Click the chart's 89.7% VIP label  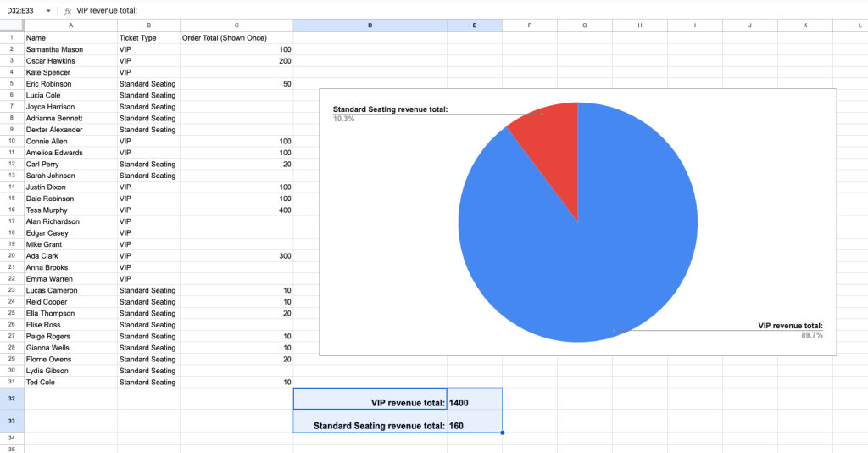(811, 336)
